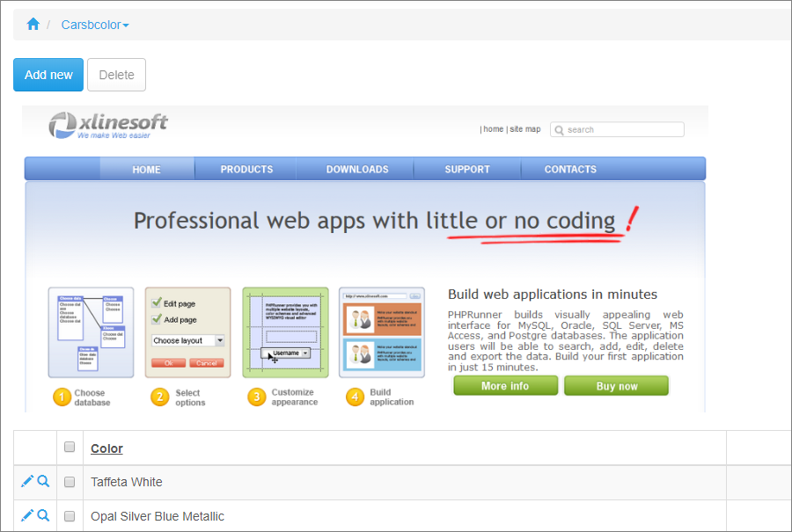Switch to the PRODUCTS tab
The width and height of the screenshot is (792, 532).
(246, 169)
